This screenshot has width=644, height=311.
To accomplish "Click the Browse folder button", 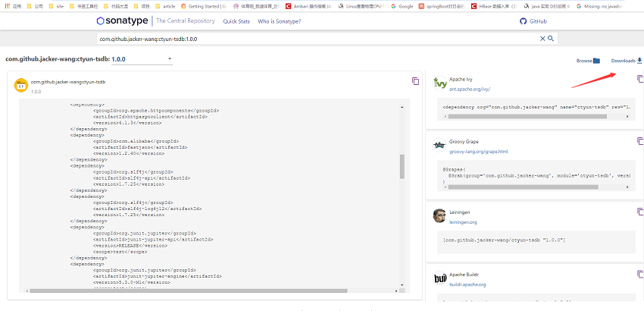I will coord(588,61).
